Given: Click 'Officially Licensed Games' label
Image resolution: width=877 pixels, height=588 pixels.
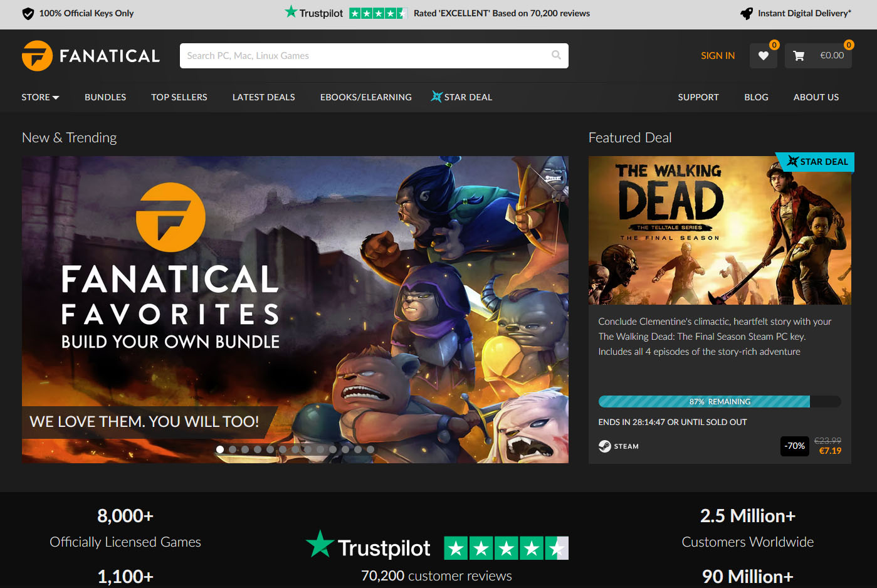Looking at the screenshot, I should 125,542.
